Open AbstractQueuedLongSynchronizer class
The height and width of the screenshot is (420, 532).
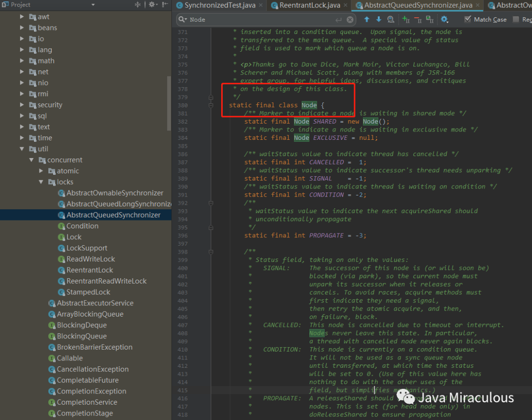point(119,204)
